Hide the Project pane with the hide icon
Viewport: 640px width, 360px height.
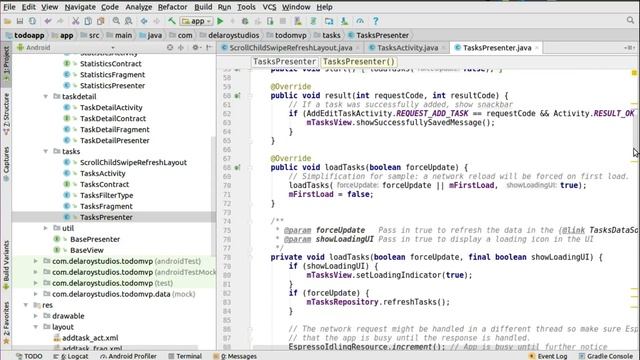(x=209, y=48)
